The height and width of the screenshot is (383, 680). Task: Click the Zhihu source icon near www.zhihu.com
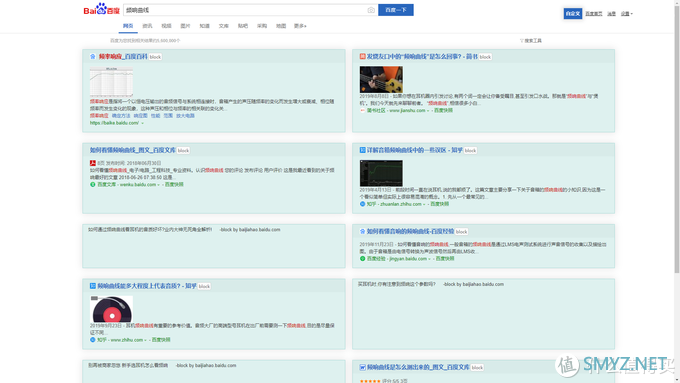(x=92, y=340)
